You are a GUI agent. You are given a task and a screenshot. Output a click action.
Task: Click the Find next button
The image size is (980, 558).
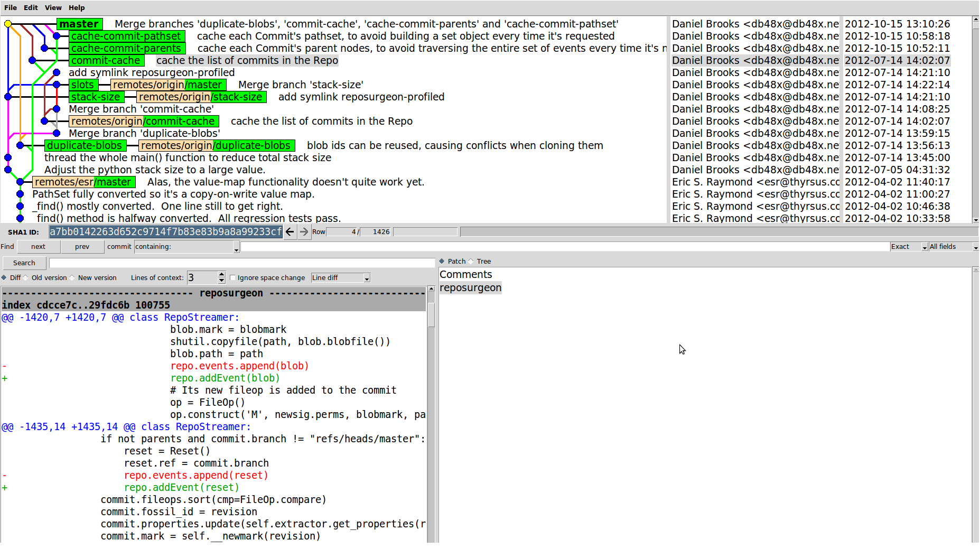pyautogui.click(x=39, y=247)
